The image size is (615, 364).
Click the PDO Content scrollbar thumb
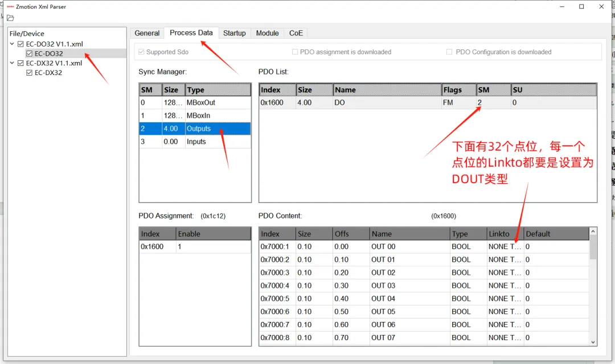point(593,247)
